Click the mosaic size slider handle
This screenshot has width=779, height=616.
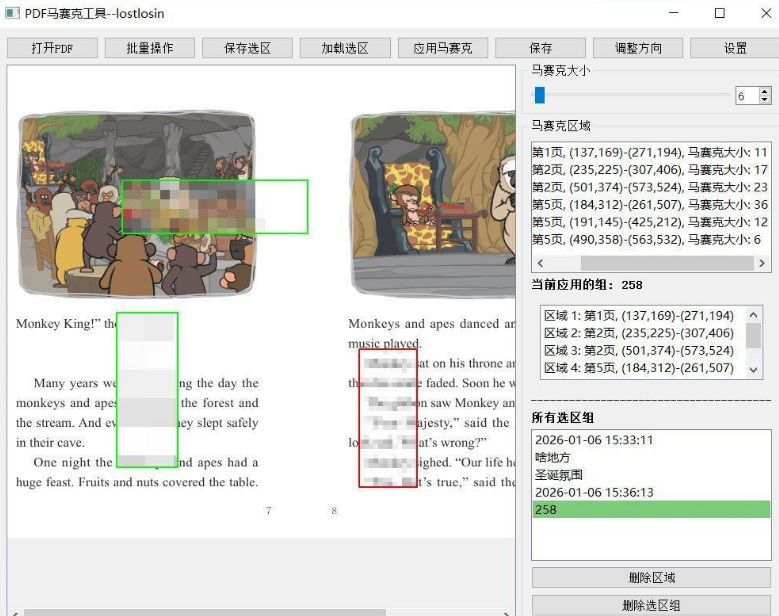coord(540,95)
